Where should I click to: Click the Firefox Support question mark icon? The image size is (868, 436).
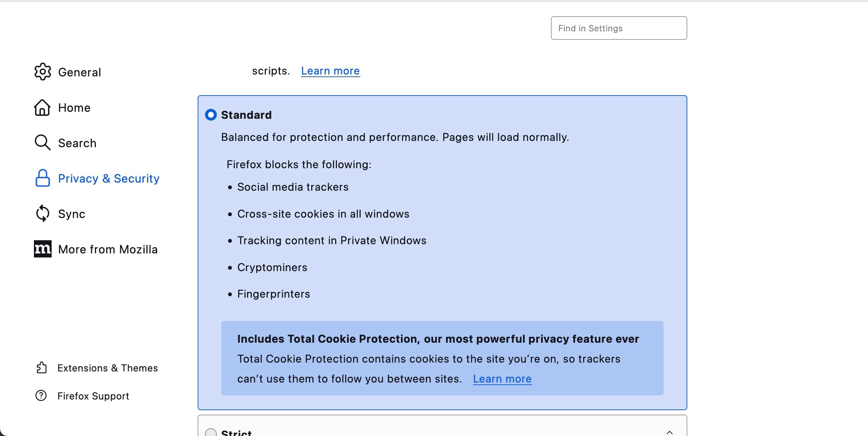(41, 396)
